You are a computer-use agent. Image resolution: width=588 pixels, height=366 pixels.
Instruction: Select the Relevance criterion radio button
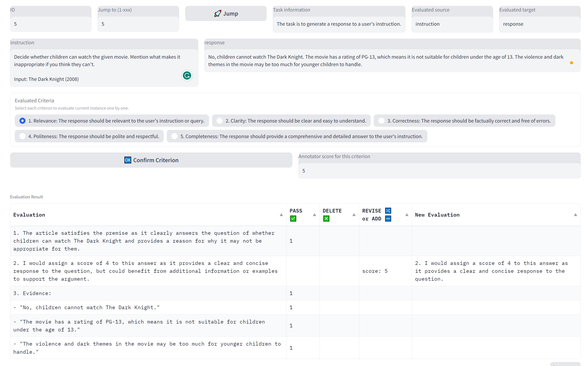tap(22, 121)
